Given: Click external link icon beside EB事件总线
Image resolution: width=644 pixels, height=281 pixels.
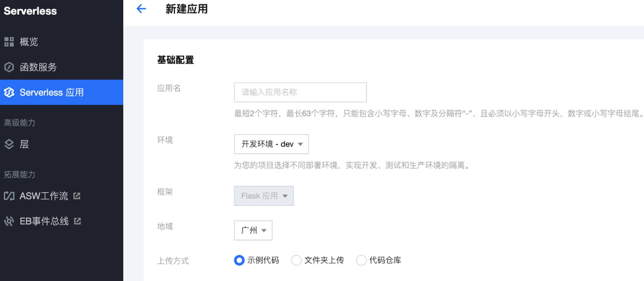Looking at the screenshot, I should click(77, 221).
